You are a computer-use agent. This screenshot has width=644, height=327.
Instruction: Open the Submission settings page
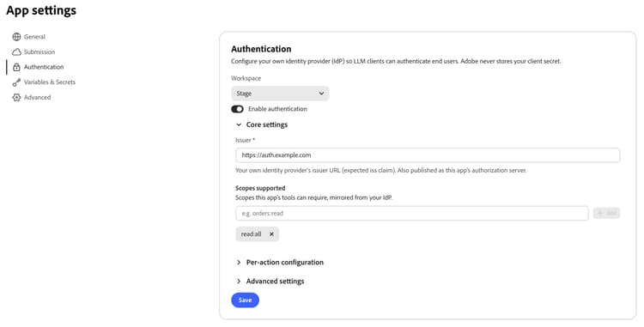coord(39,52)
